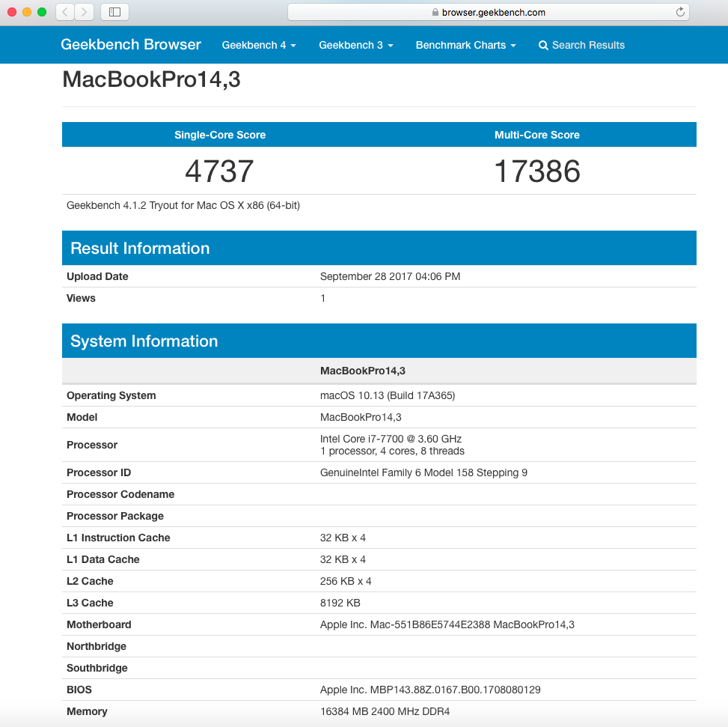Click the L1 Data Cache label
Viewport: 728px width, 727px height.
pyautogui.click(x=103, y=559)
